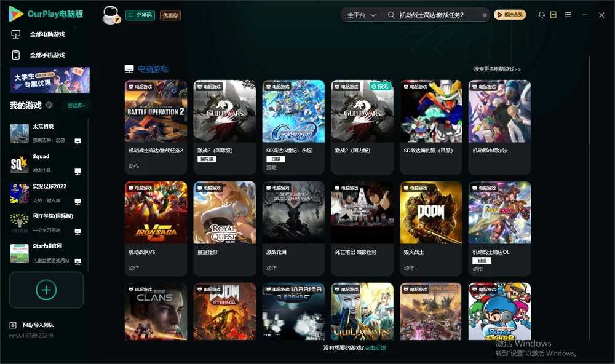The width and height of the screenshot is (615, 364).
Task: Expand the 全平台 platform dropdown
Action: (x=361, y=15)
